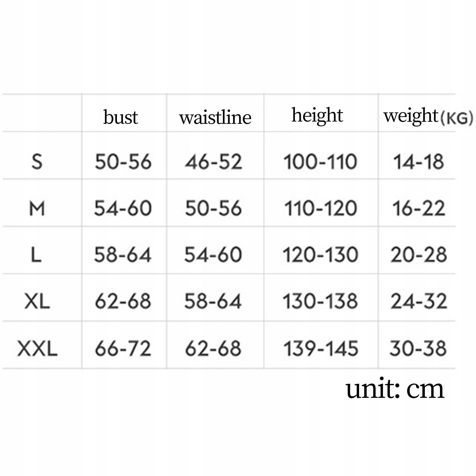This screenshot has width=476, height=476.
Task: Click the waistline column header
Action: pos(215,117)
